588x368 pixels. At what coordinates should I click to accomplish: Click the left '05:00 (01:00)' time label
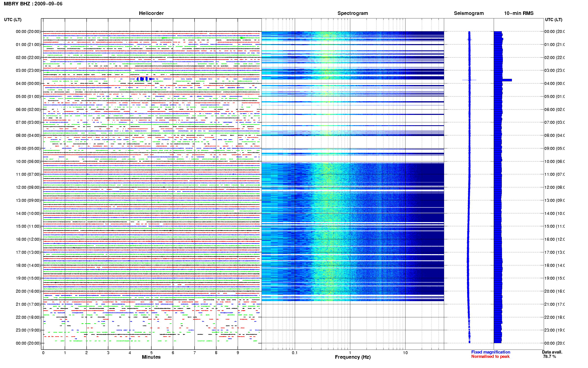tap(28, 96)
